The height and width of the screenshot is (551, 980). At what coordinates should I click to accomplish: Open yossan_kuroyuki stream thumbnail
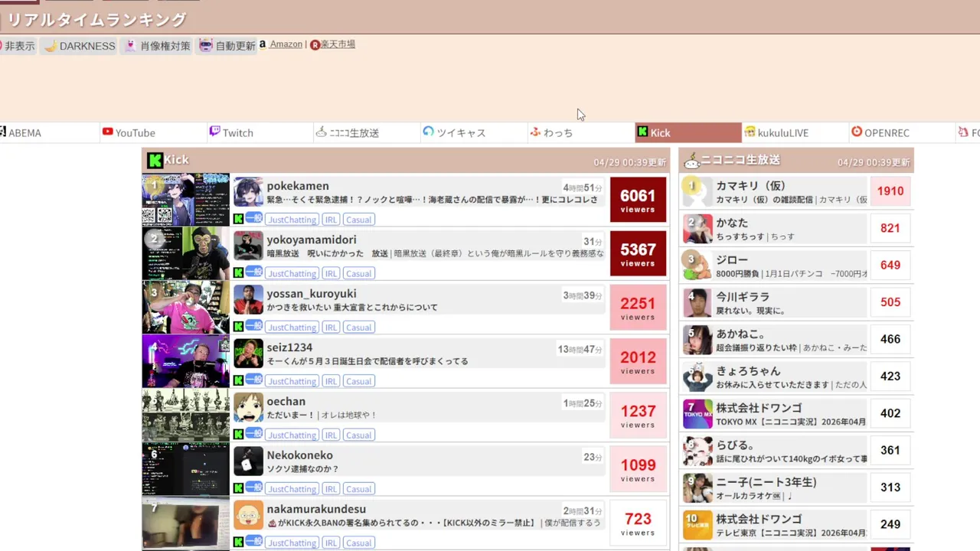tap(185, 307)
